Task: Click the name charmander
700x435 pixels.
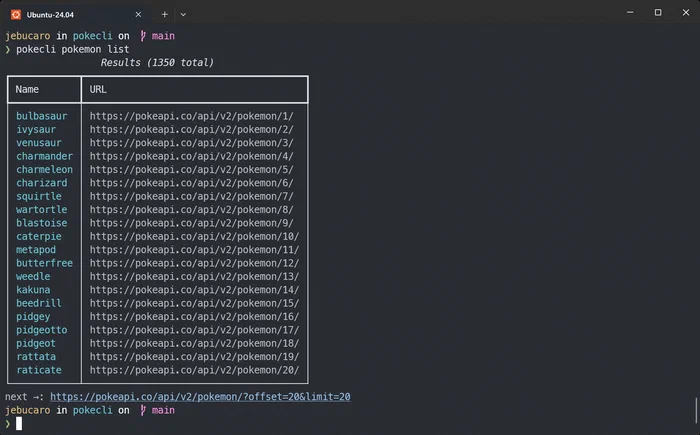Action: click(x=44, y=156)
